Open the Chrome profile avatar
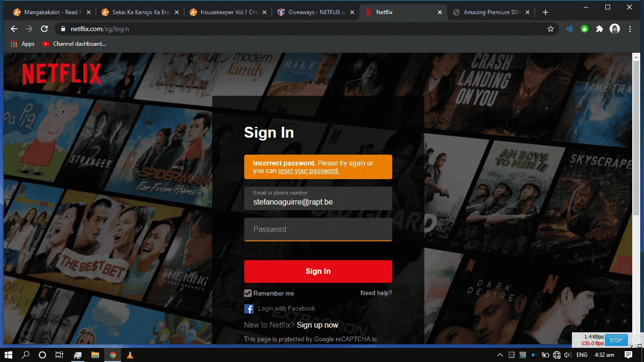Viewport: 644px width, 362px height. [x=615, y=29]
